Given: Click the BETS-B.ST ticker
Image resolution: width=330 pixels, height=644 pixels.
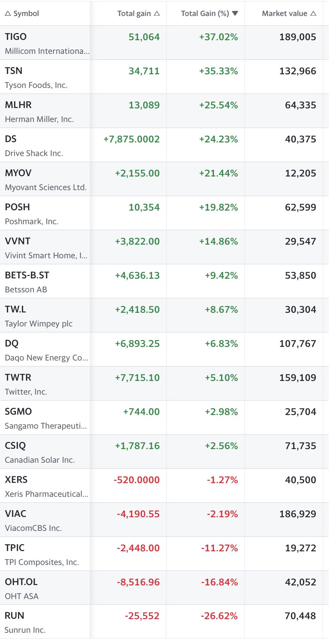Looking at the screenshot, I should pyautogui.click(x=27, y=275).
